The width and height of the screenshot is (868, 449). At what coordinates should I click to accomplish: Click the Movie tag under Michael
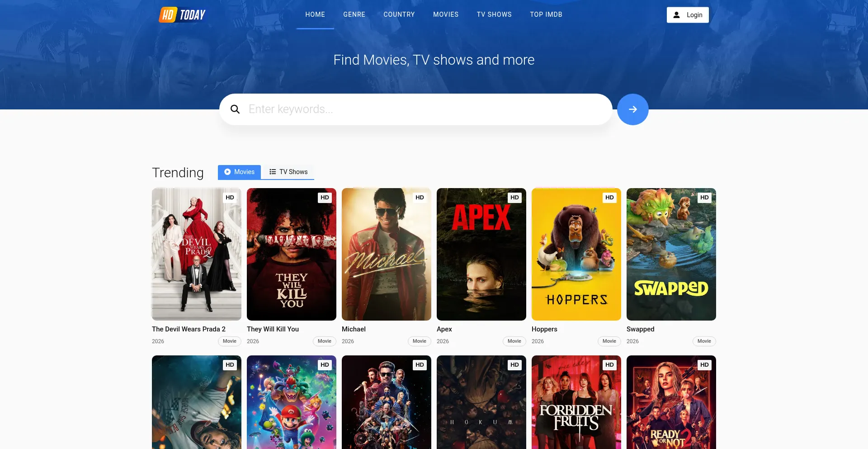(420, 341)
